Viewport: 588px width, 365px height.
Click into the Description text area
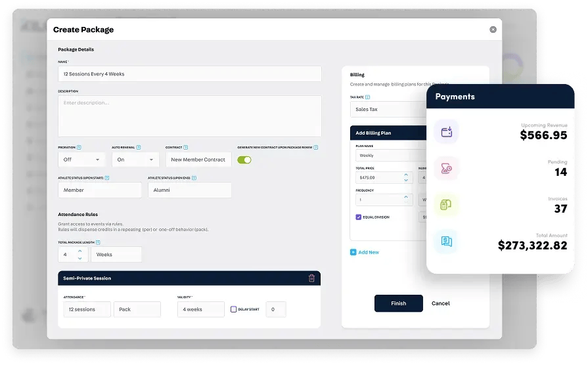coord(189,116)
